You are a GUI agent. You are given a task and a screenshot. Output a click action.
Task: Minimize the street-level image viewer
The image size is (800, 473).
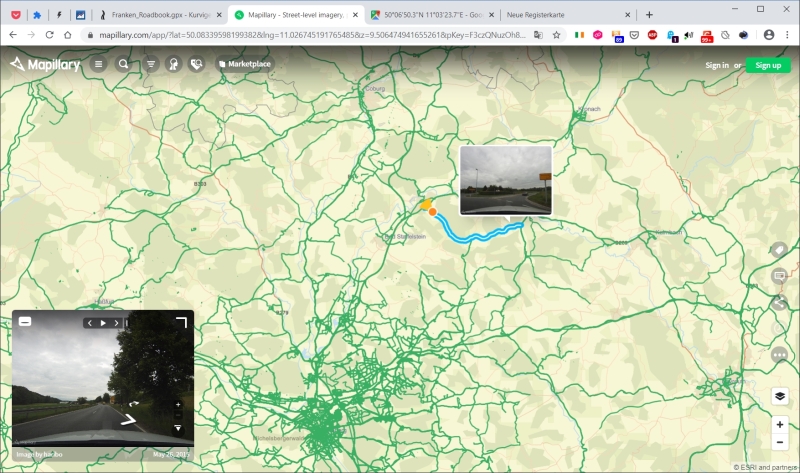click(x=25, y=321)
